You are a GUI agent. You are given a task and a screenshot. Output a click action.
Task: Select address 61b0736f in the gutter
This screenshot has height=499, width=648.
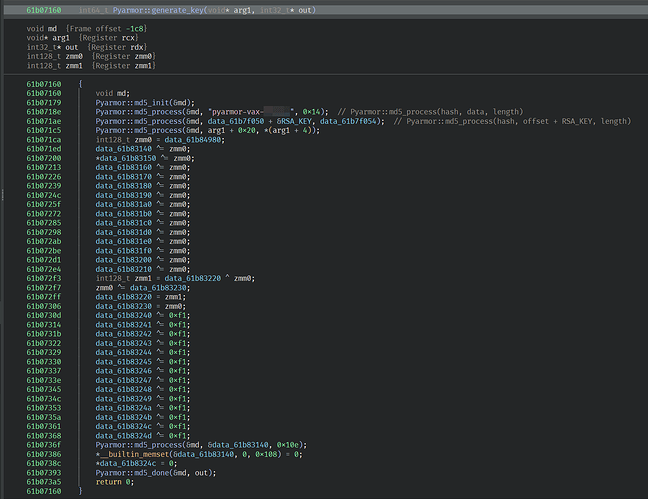pos(44,445)
